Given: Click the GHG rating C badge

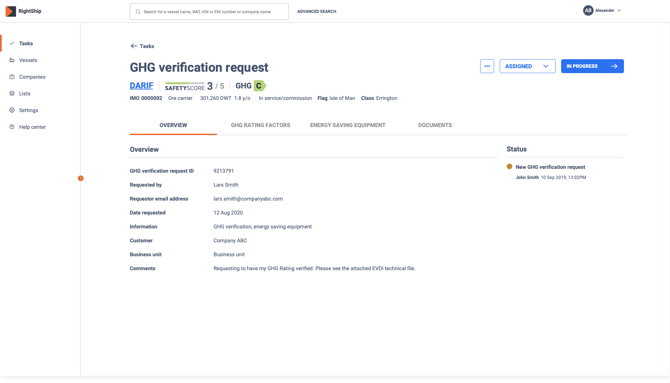Looking at the screenshot, I should [259, 86].
